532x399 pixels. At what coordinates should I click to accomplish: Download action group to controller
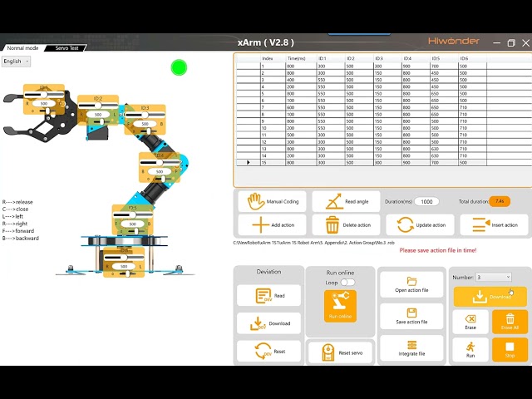pos(490,297)
